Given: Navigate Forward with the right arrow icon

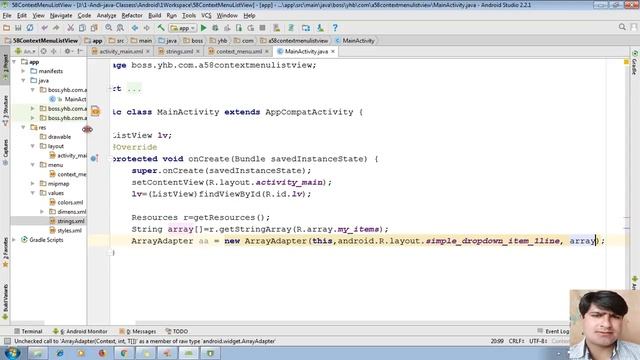Looking at the screenshot, I should click(x=147, y=28).
